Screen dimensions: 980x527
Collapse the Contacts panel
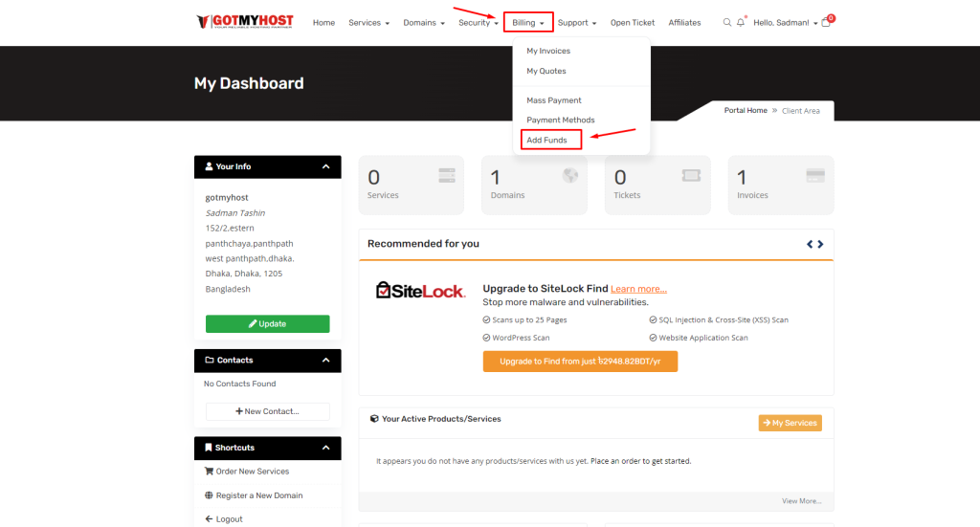pos(325,361)
